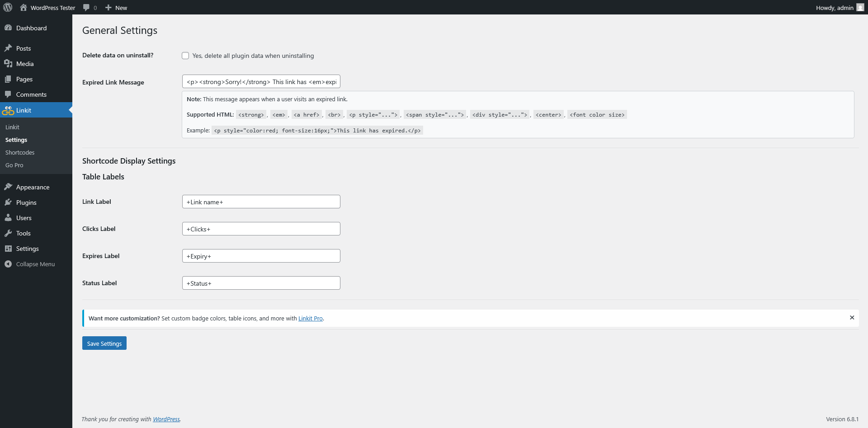The width and height of the screenshot is (868, 428).
Task: Focus the Clicks Label input field
Action: tap(261, 229)
